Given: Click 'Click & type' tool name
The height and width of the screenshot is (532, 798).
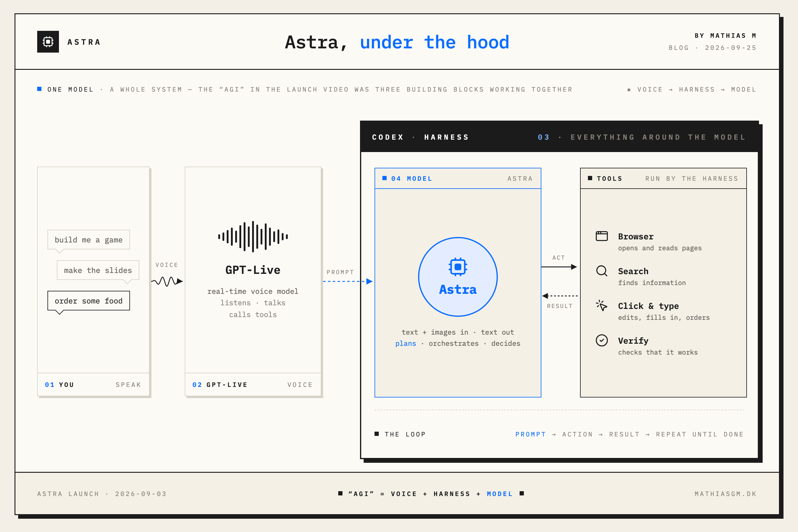Looking at the screenshot, I should [648, 306].
